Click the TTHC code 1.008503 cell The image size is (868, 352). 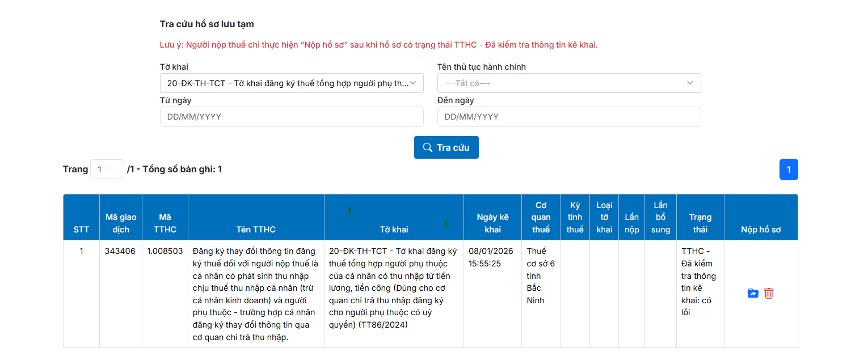tap(165, 251)
